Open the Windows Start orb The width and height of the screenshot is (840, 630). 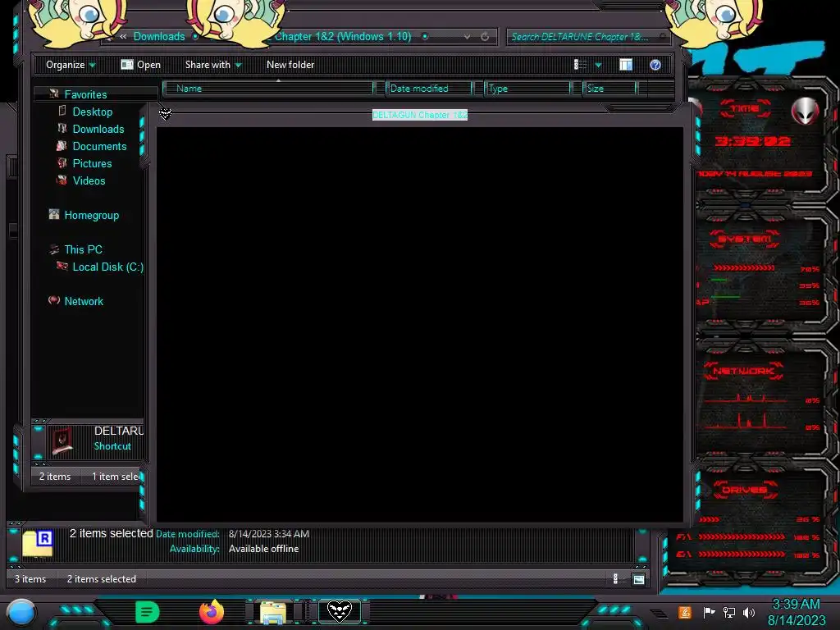pos(22,613)
